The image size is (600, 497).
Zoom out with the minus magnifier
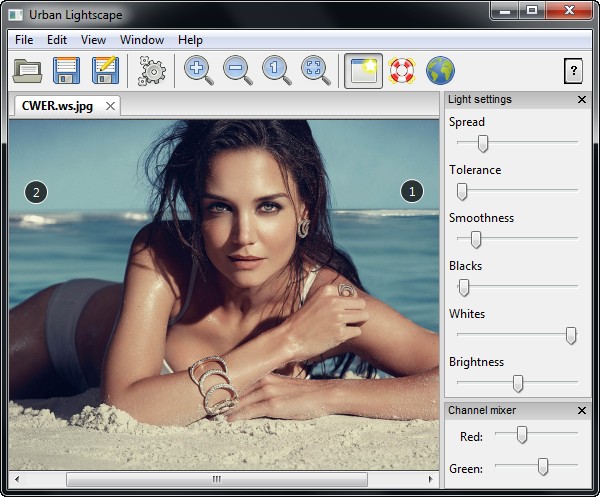(238, 71)
